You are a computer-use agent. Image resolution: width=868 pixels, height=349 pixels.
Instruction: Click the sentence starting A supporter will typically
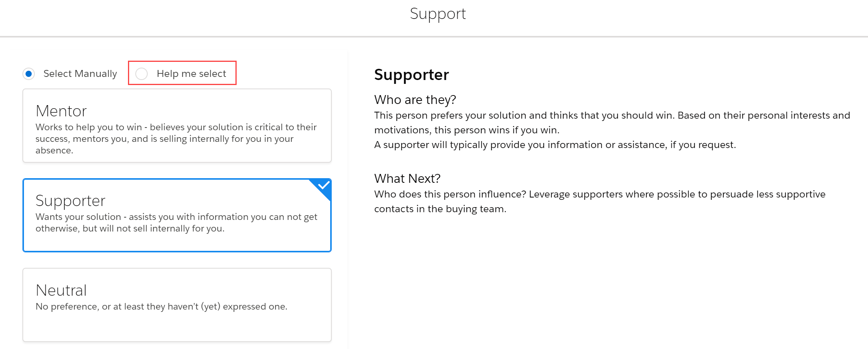(x=555, y=145)
